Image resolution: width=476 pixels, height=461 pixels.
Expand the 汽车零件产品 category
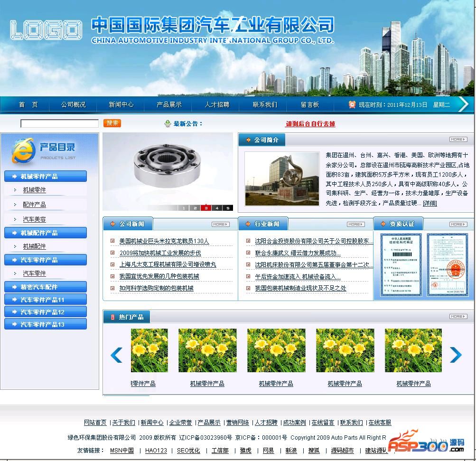tap(46, 260)
